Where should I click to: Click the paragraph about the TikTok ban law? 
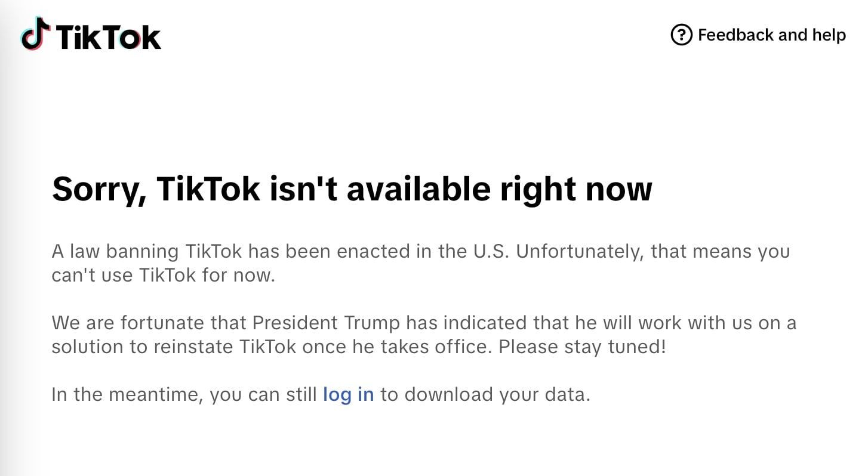pos(421,262)
